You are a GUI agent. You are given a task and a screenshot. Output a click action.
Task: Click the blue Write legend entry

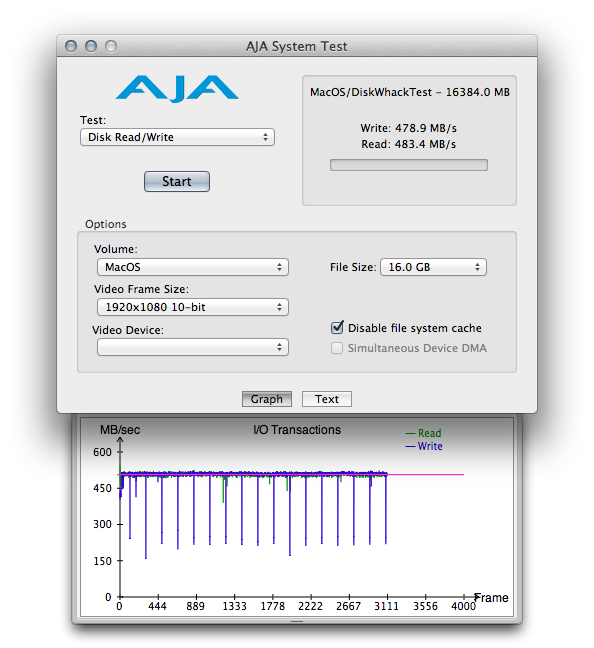click(424, 446)
